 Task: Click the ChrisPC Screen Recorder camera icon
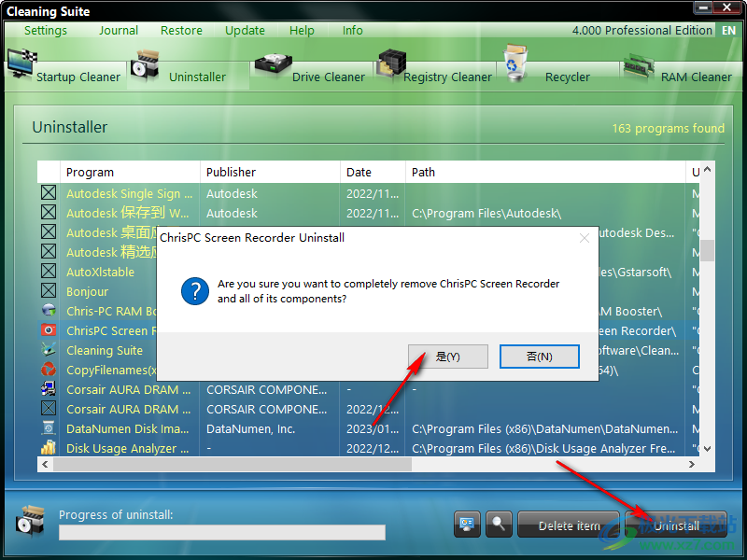pyautogui.click(x=49, y=330)
